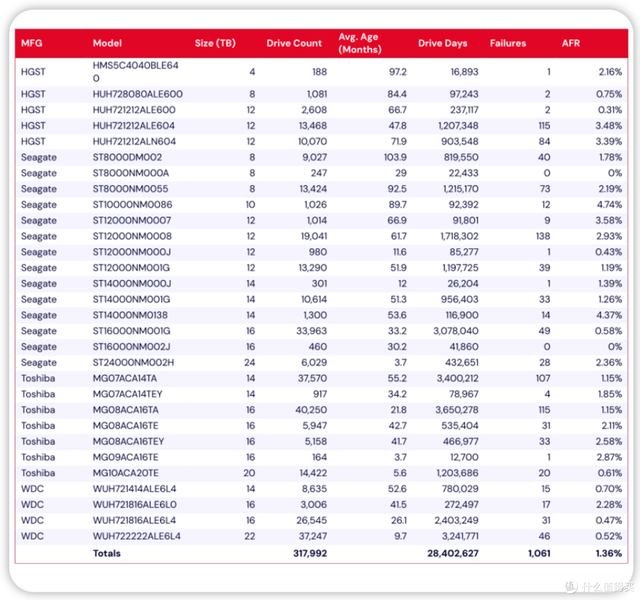The height and width of the screenshot is (600, 640).
Task: Select model ST10000NM0086 cell
Action: pyautogui.click(x=132, y=205)
